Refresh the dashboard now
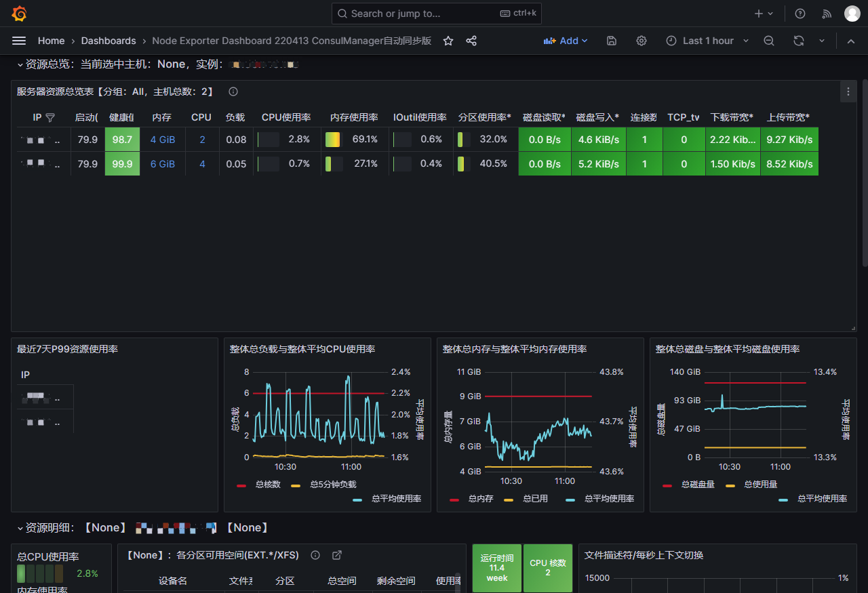 [x=799, y=41]
